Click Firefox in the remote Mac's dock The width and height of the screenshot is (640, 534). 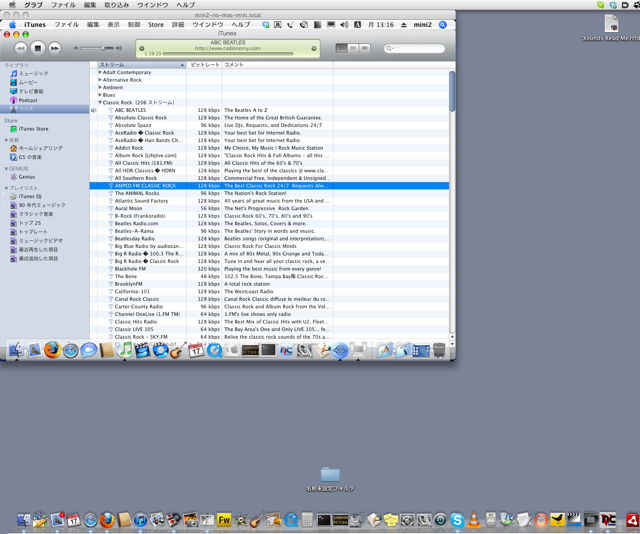(x=53, y=350)
